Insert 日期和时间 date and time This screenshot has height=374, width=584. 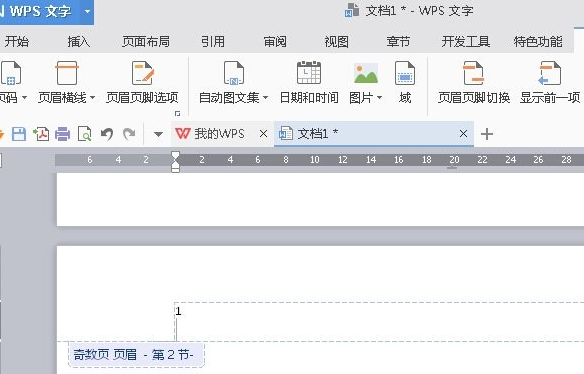pos(309,82)
